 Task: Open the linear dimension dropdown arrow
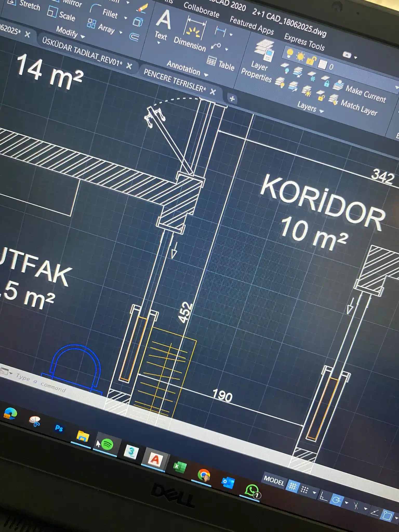click(231, 34)
